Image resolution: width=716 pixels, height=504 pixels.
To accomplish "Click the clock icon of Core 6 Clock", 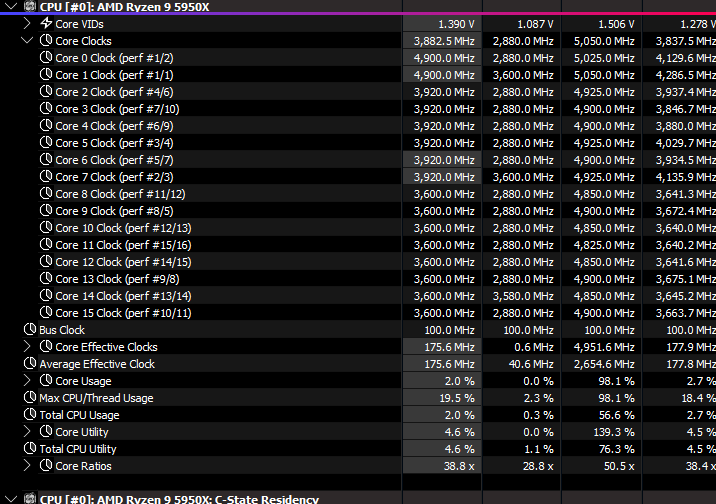I will 46,159.
